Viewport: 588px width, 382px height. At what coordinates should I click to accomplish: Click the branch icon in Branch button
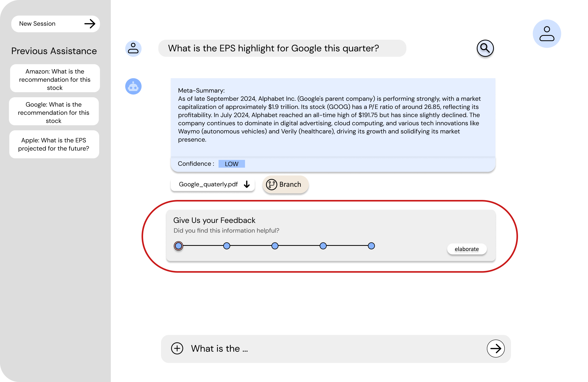(271, 185)
